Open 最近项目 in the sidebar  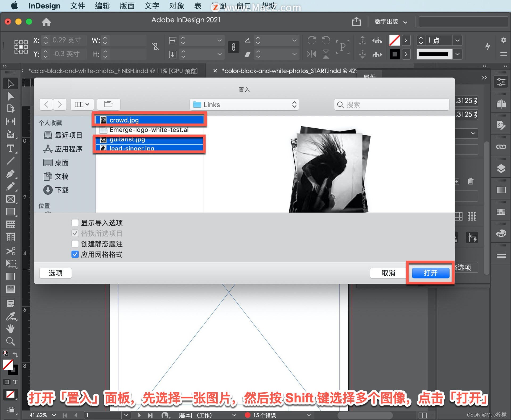pos(63,135)
